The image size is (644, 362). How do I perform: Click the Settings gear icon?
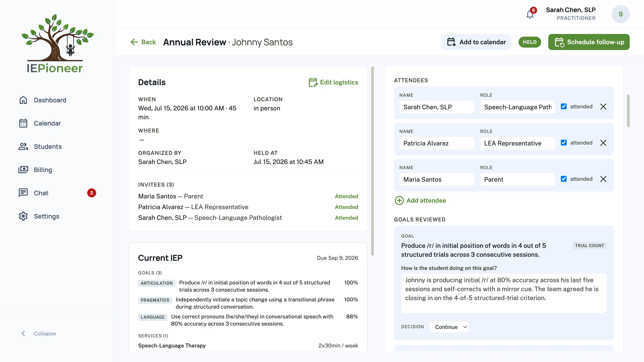click(23, 216)
